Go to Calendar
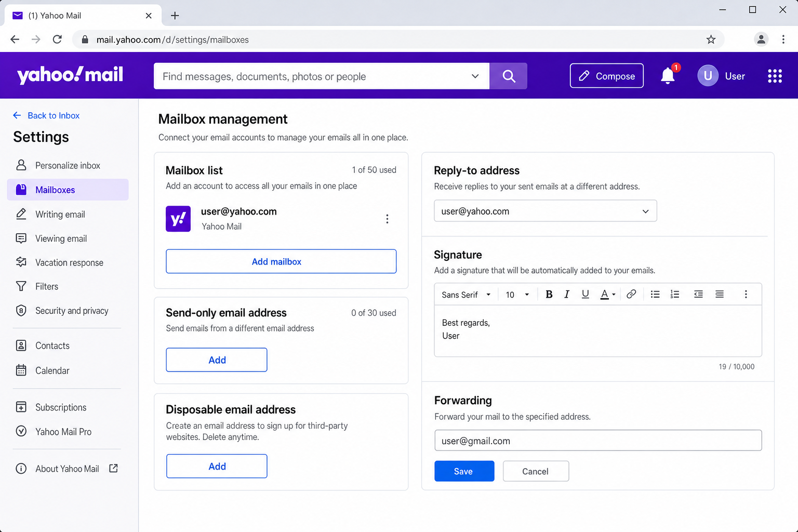Viewport: 798px width, 532px height. [68, 370]
